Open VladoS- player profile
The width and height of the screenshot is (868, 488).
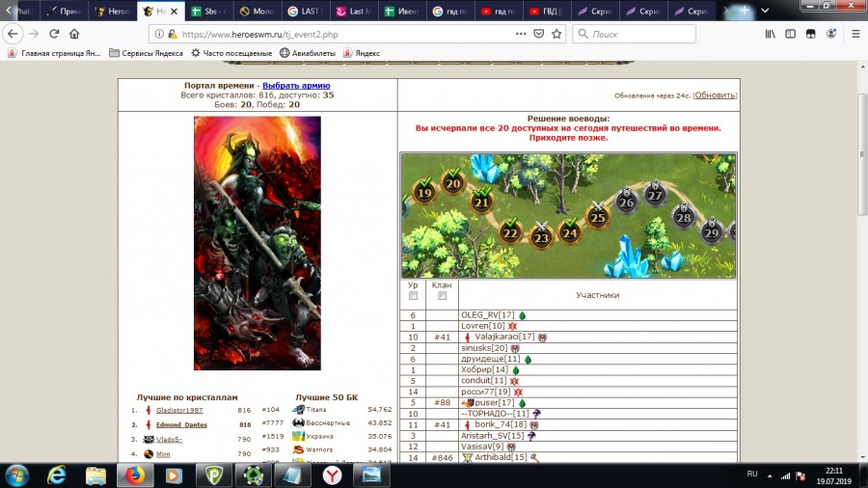pyautogui.click(x=169, y=440)
